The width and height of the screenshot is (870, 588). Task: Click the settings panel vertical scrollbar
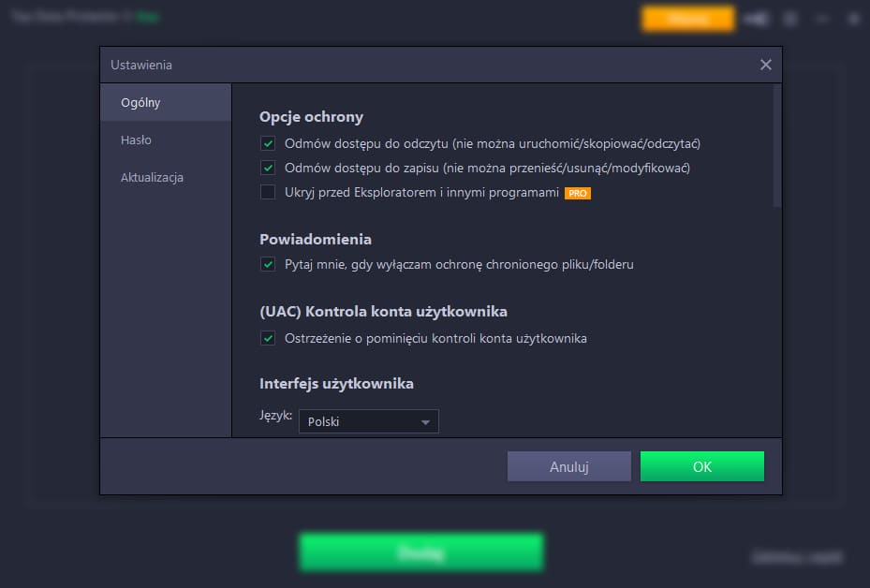(776, 145)
